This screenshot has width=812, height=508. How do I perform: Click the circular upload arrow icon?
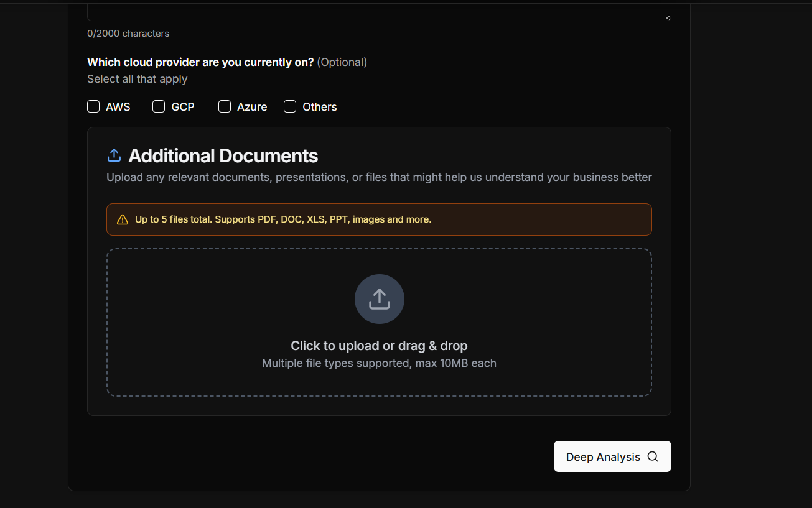379,299
